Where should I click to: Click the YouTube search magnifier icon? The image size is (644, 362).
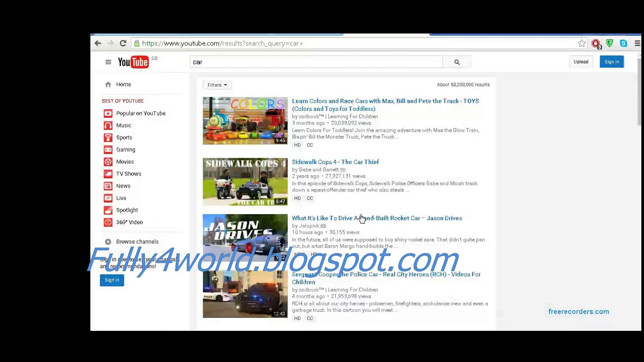coord(457,62)
